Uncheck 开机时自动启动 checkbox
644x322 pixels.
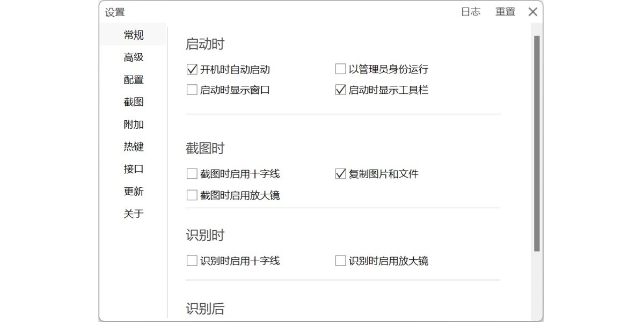(192, 69)
